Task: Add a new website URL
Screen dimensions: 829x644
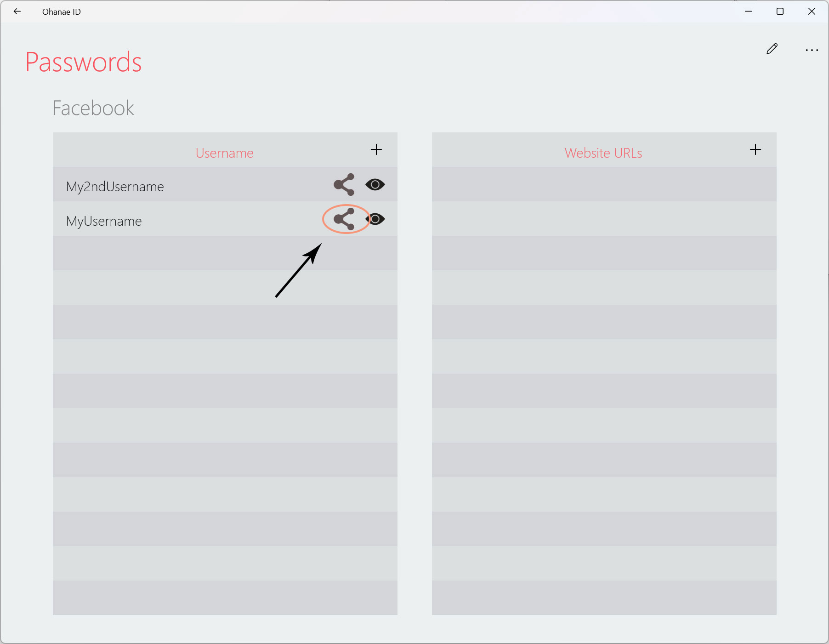Action: coord(755,149)
